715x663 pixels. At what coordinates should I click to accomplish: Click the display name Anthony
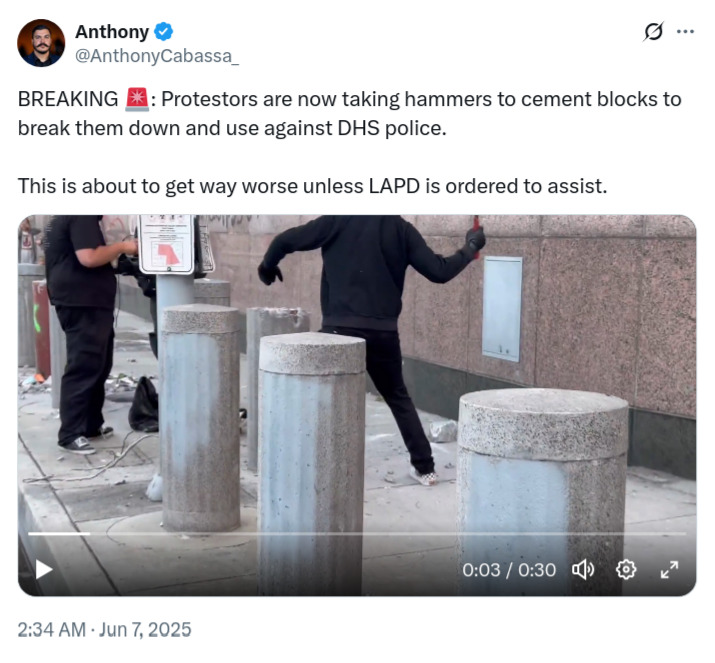point(112,31)
